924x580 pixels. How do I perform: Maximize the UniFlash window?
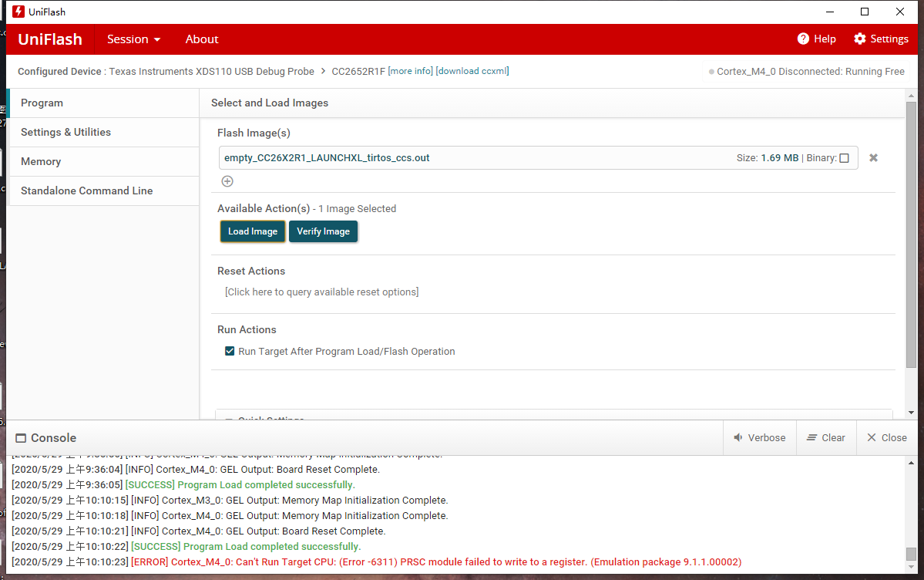(x=865, y=12)
